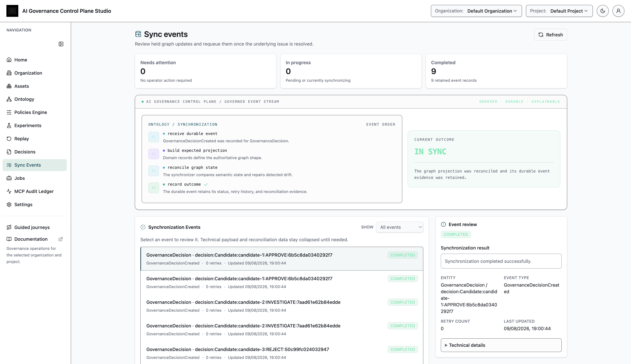Open the MCP Audit Ledger page
Image resolution: width=631 pixels, height=364 pixels.
[35, 191]
